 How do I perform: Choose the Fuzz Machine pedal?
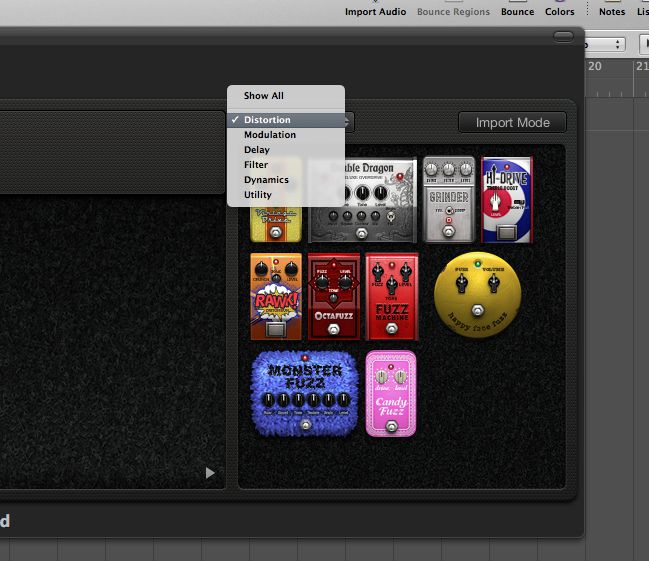(392, 296)
